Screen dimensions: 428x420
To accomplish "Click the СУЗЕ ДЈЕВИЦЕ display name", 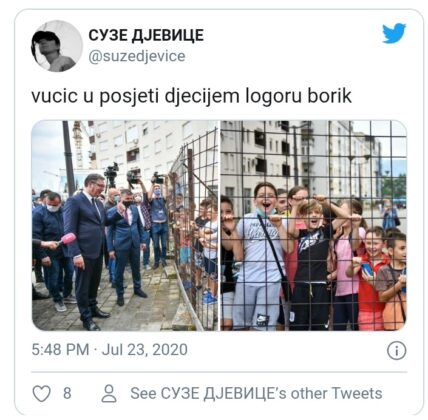I will click(146, 35).
